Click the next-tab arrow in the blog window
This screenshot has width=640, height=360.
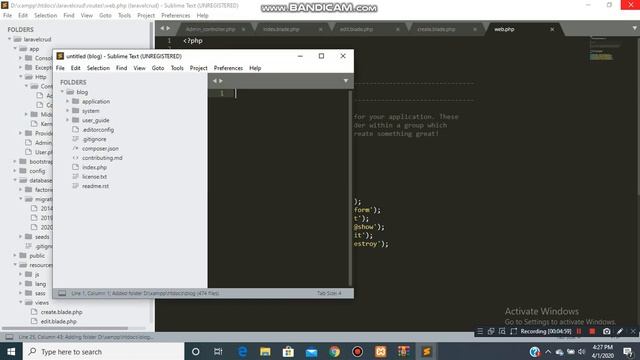coord(221,81)
